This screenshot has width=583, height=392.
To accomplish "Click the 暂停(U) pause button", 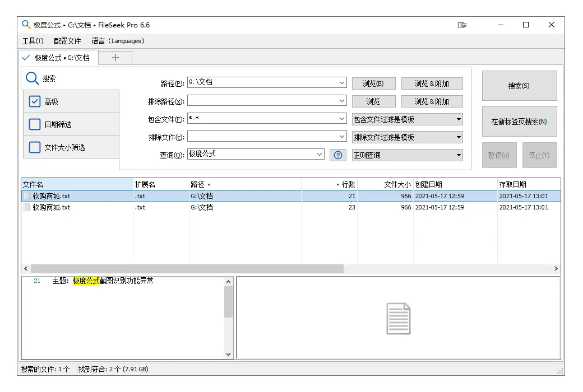I will pyautogui.click(x=499, y=155).
